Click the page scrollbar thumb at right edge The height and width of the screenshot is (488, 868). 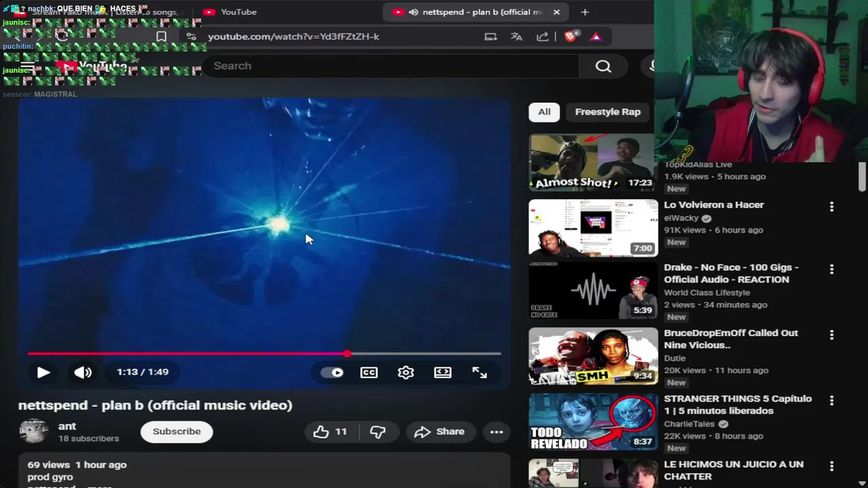862,177
